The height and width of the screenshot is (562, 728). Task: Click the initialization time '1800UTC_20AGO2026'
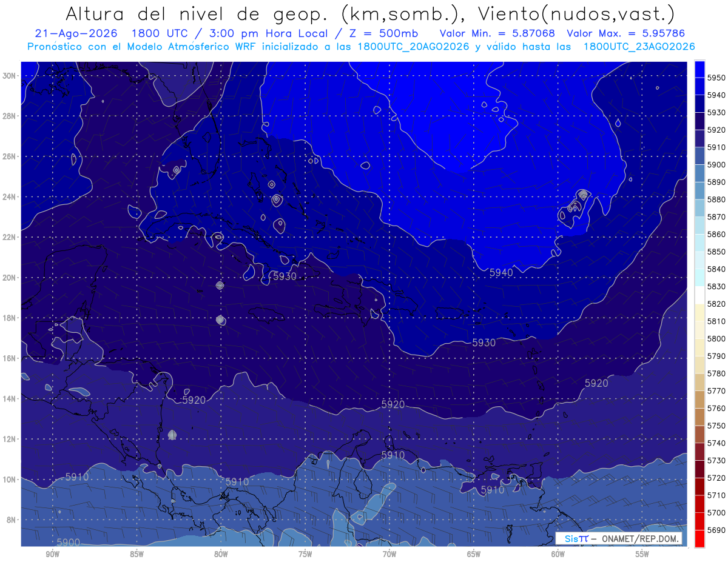pos(413,46)
